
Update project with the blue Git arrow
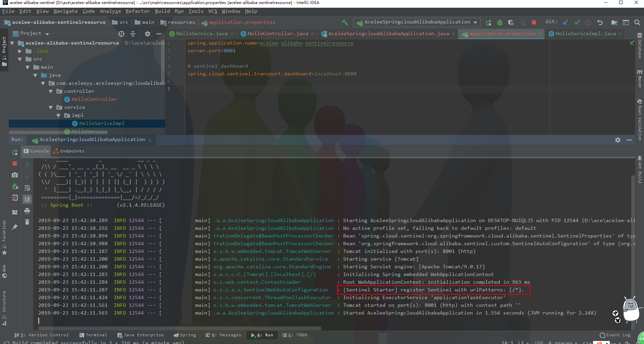click(566, 22)
